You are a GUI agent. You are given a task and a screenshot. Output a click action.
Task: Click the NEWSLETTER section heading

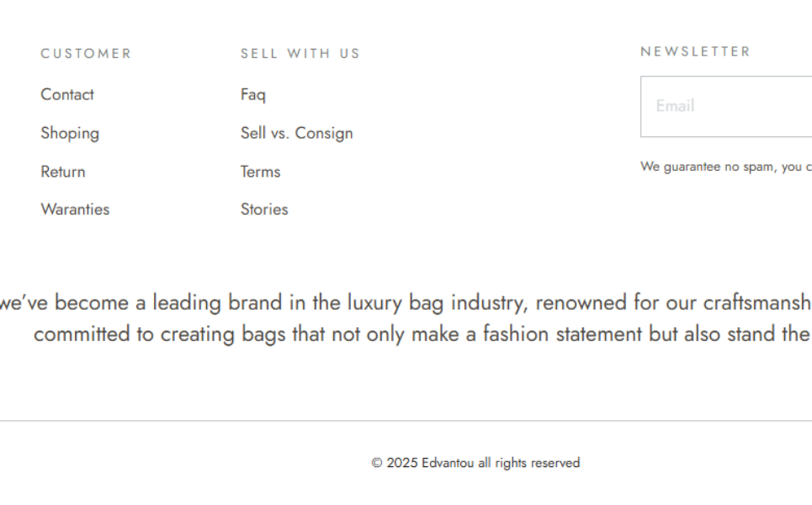(x=695, y=51)
